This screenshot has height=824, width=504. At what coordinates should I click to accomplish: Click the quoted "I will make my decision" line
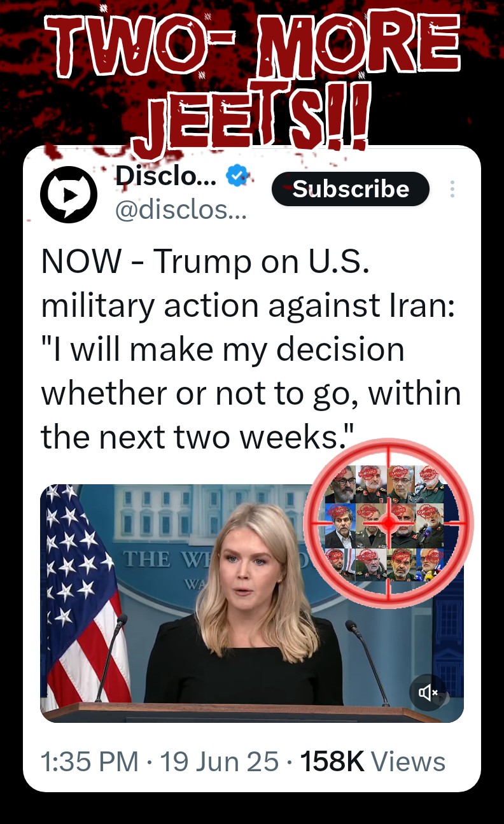click(223, 349)
